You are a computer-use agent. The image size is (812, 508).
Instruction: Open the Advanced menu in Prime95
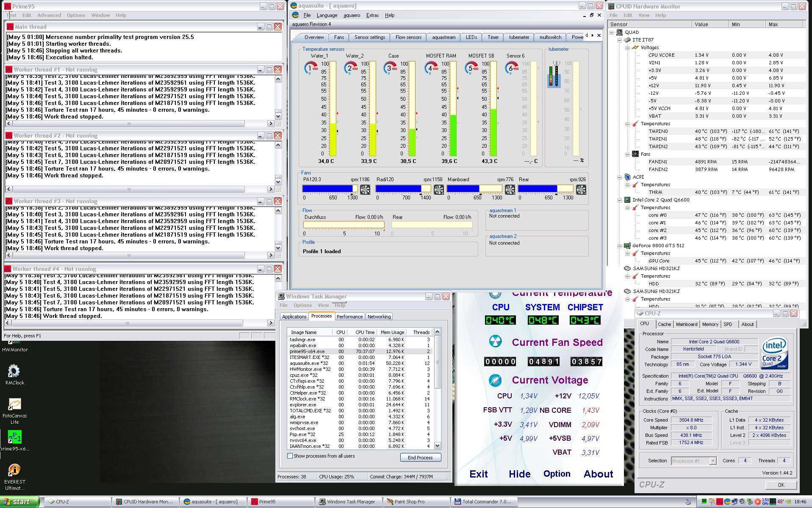(x=49, y=15)
